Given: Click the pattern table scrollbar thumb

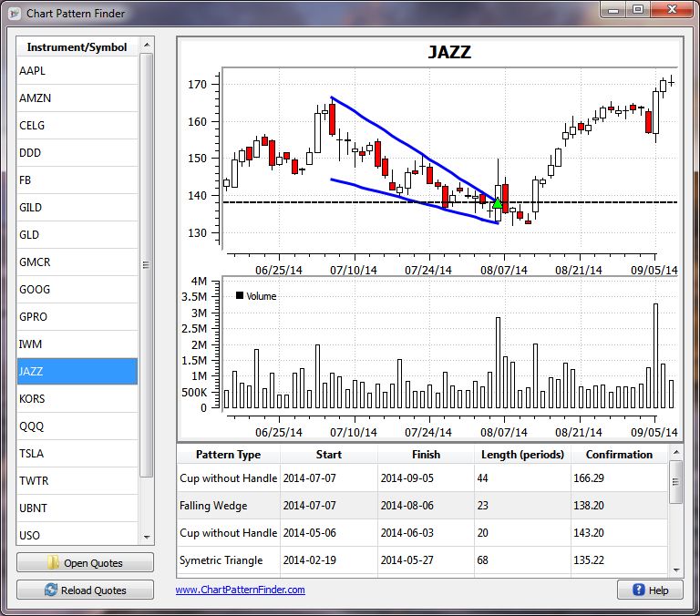Looking at the screenshot, I should pyautogui.click(x=675, y=480).
